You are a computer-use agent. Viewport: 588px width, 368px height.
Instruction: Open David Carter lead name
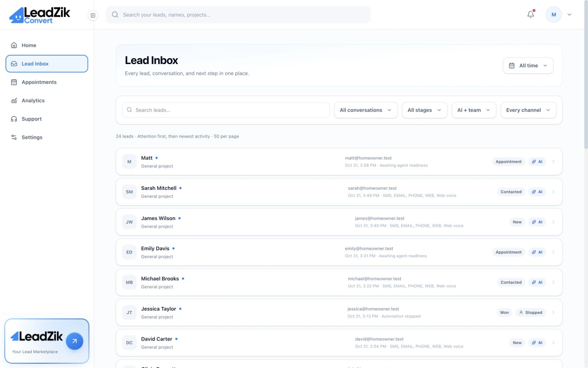(157, 339)
